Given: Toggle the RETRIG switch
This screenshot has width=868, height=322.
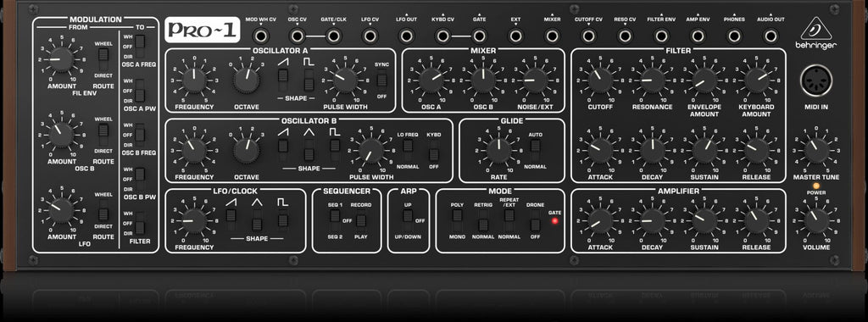Looking at the screenshot, I should click(483, 220).
